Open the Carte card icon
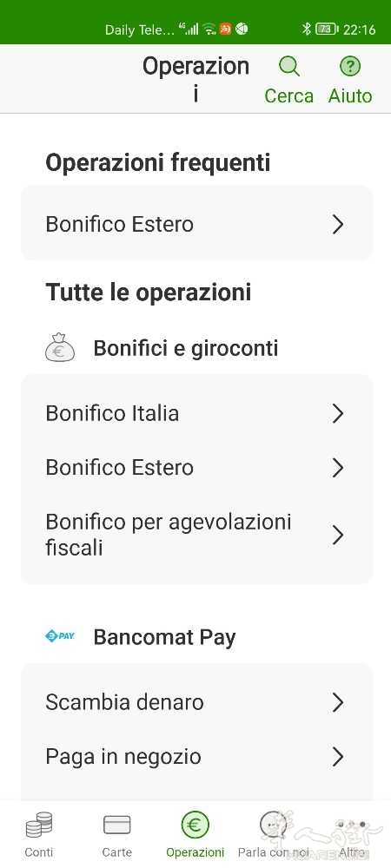 click(x=116, y=825)
